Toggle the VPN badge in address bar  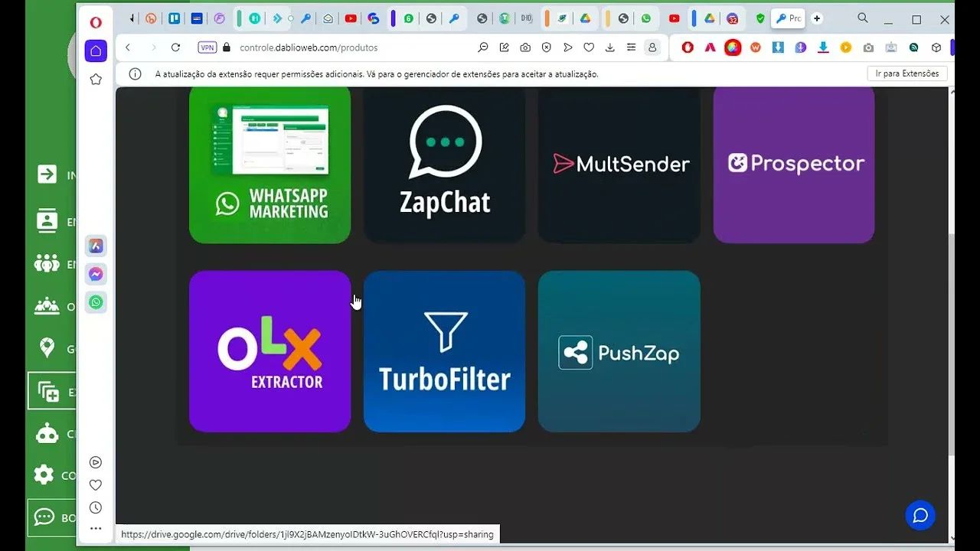tap(207, 47)
